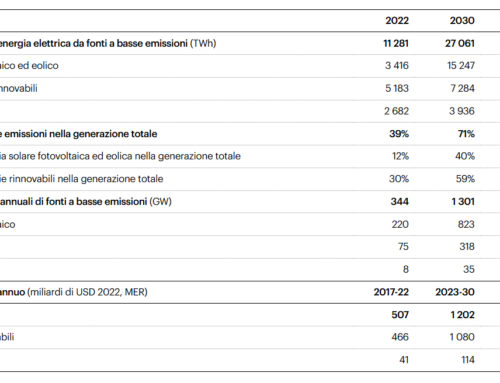Click the 15 247 cell
This screenshot has width=500, height=383.
(x=461, y=66)
